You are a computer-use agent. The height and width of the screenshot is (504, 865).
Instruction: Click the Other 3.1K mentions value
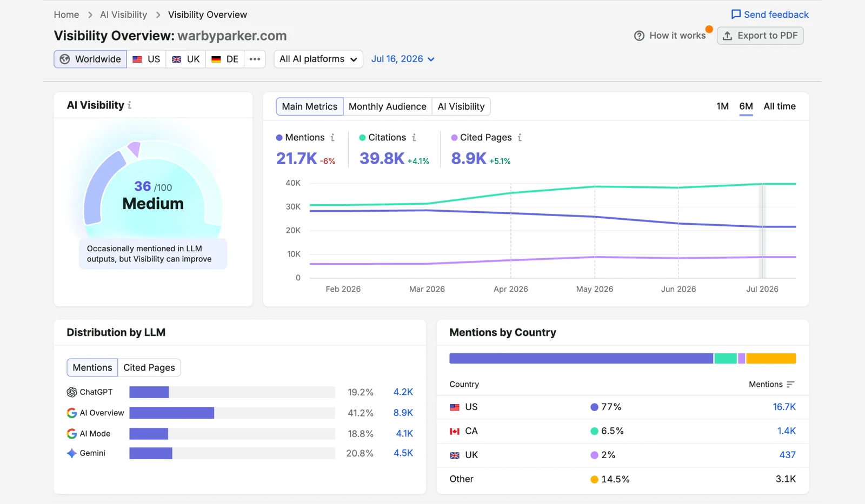pos(786,479)
